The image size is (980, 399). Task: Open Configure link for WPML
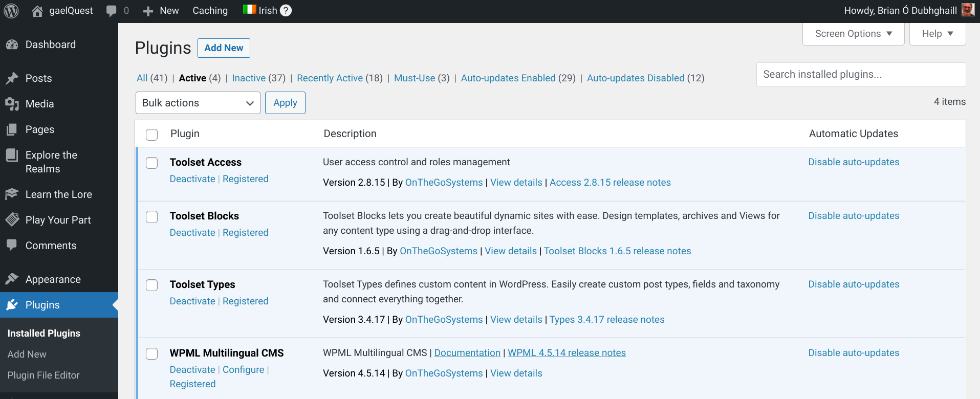[244, 369]
